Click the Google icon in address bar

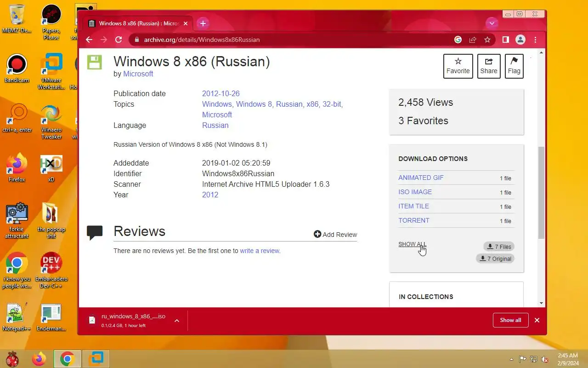point(458,40)
